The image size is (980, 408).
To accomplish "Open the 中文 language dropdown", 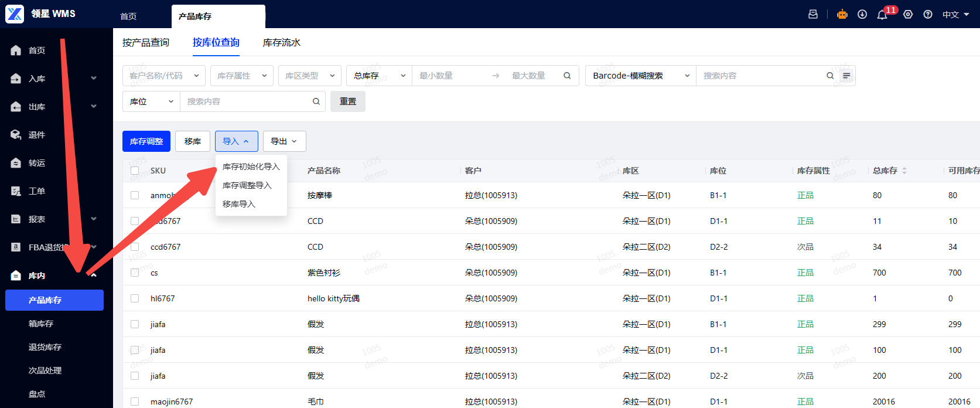I will pyautogui.click(x=955, y=15).
